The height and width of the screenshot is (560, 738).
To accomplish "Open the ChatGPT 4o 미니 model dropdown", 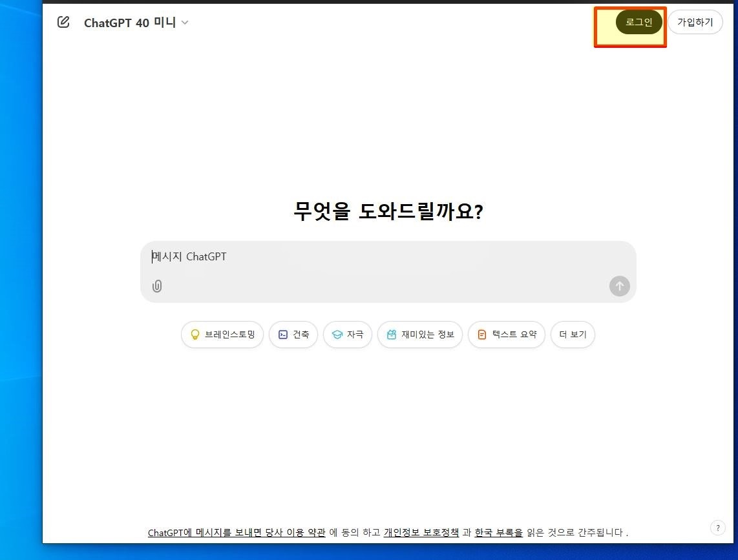I will 136,23.
